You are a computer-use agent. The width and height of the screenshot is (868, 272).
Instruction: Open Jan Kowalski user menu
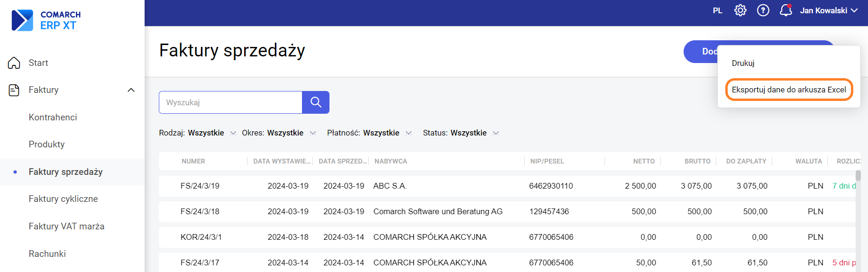pyautogui.click(x=829, y=10)
